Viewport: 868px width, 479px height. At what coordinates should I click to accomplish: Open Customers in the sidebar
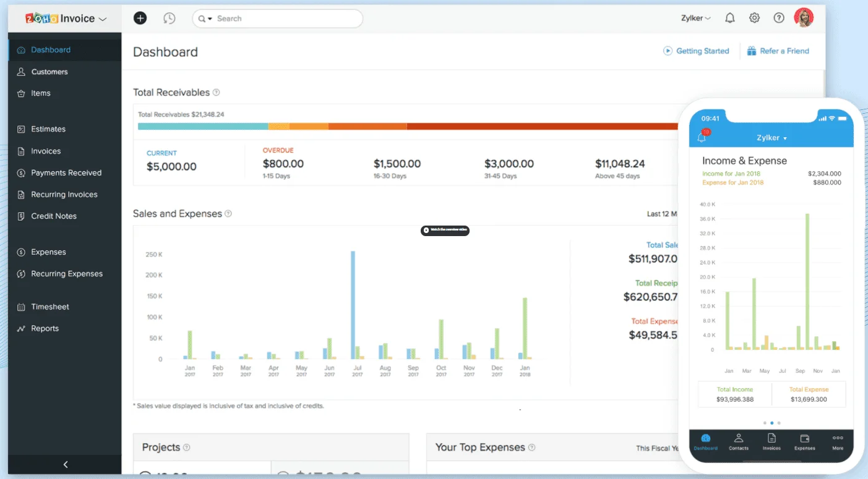point(64,72)
